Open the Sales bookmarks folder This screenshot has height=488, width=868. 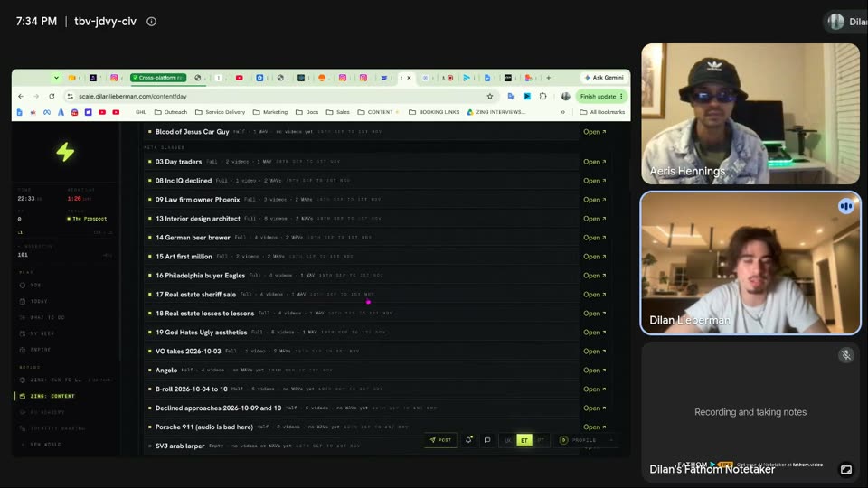click(x=337, y=112)
